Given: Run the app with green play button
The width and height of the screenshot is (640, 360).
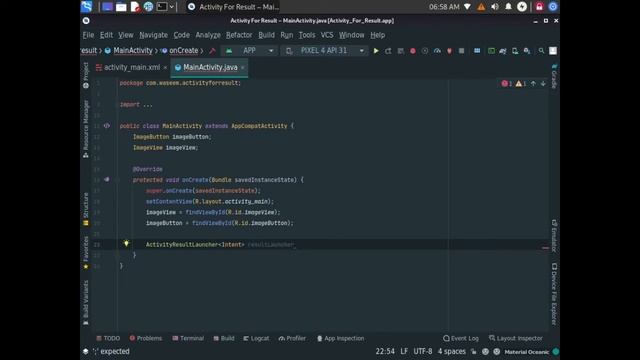Looking at the screenshot, I should pyautogui.click(x=376, y=51).
